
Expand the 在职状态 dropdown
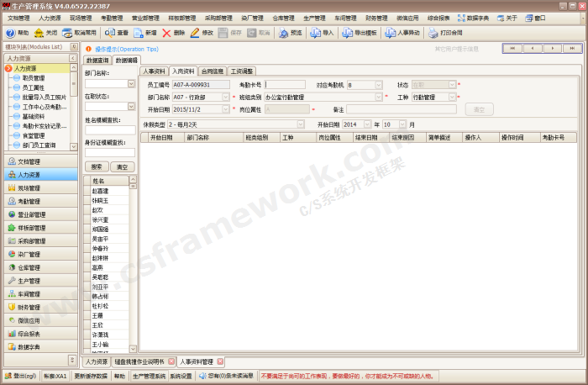(131, 107)
